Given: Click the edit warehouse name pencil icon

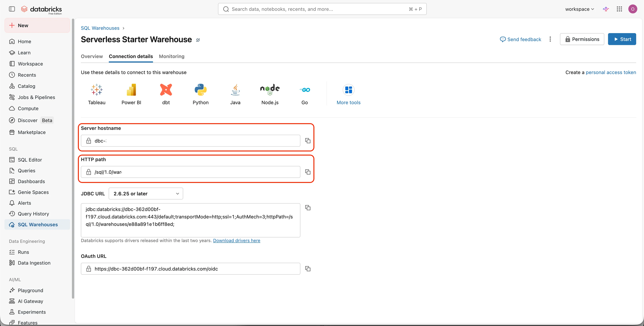Looking at the screenshot, I should [x=198, y=40].
